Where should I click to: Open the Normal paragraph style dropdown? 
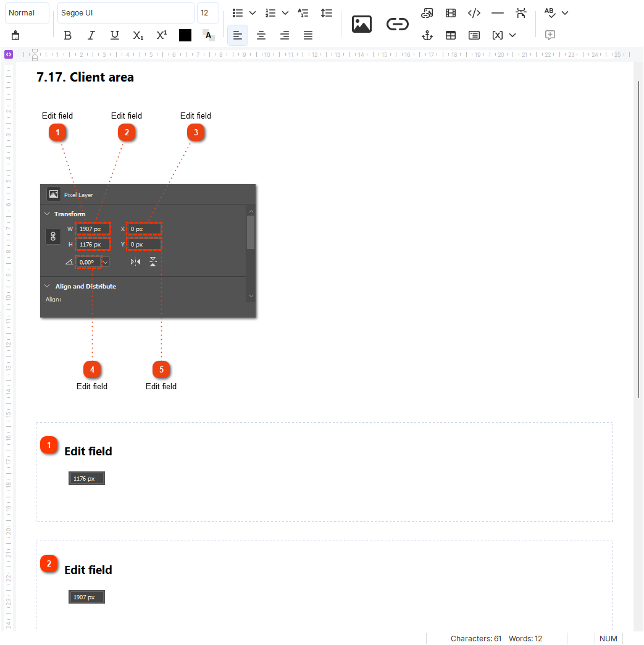pos(27,13)
